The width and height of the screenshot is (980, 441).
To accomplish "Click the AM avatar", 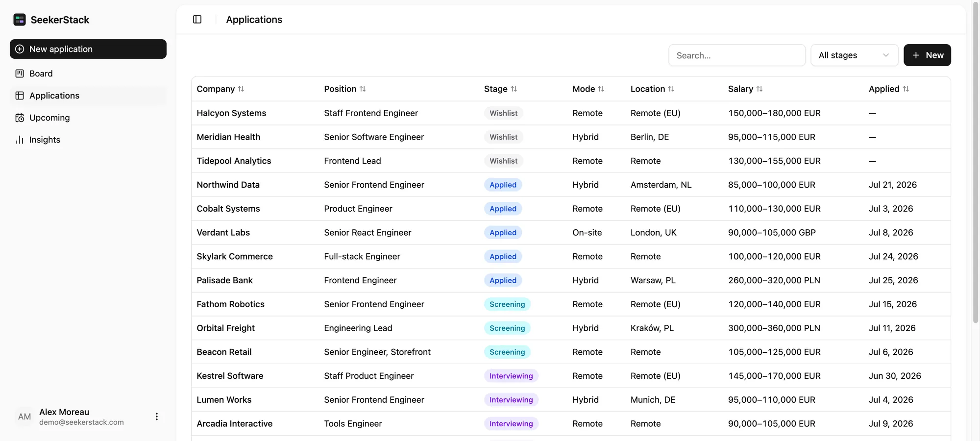I will pyautogui.click(x=24, y=416).
